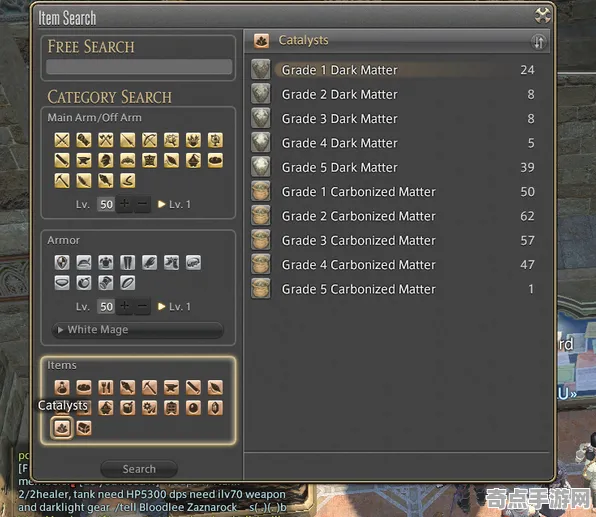
Task: Select the Hands glove armor icon
Action: 149,262
